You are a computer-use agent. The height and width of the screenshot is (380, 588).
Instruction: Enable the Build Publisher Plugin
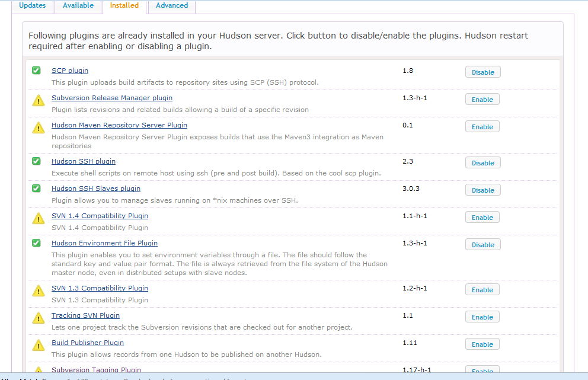point(482,344)
